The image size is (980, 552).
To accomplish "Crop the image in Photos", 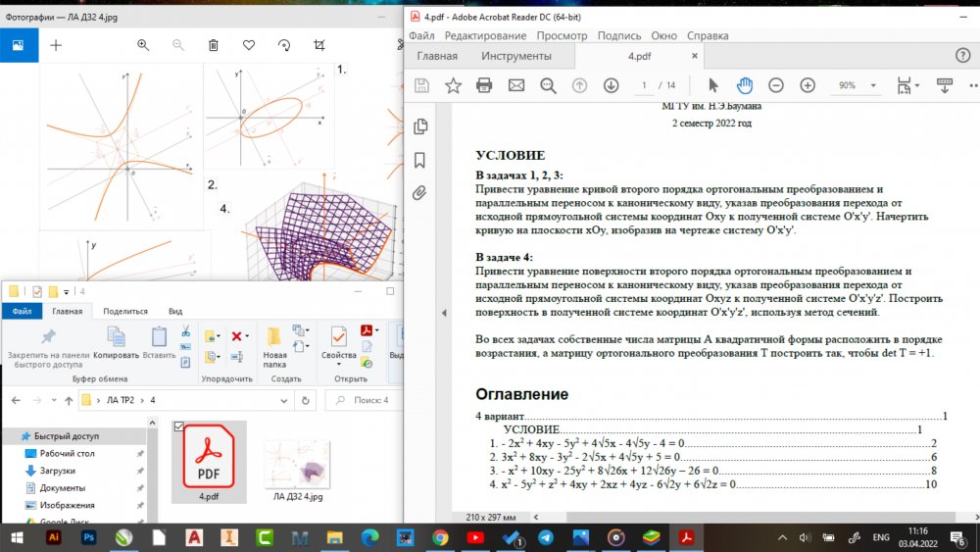I will pyautogui.click(x=319, y=45).
